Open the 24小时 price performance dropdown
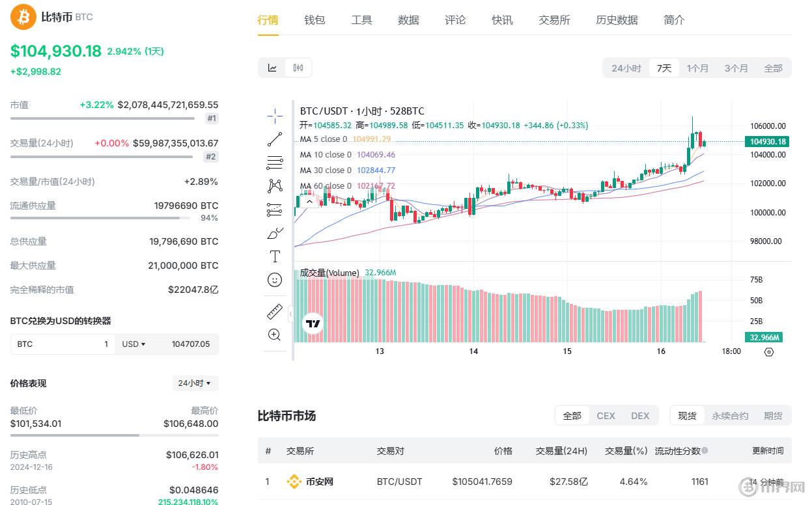Screen dimensions: 812x505 pyautogui.click(x=195, y=383)
